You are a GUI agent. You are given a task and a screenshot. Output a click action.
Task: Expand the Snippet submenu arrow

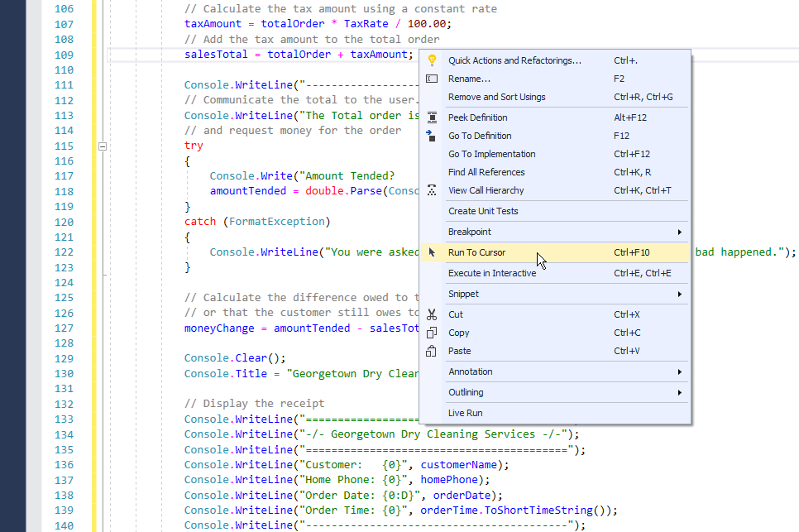coord(680,294)
